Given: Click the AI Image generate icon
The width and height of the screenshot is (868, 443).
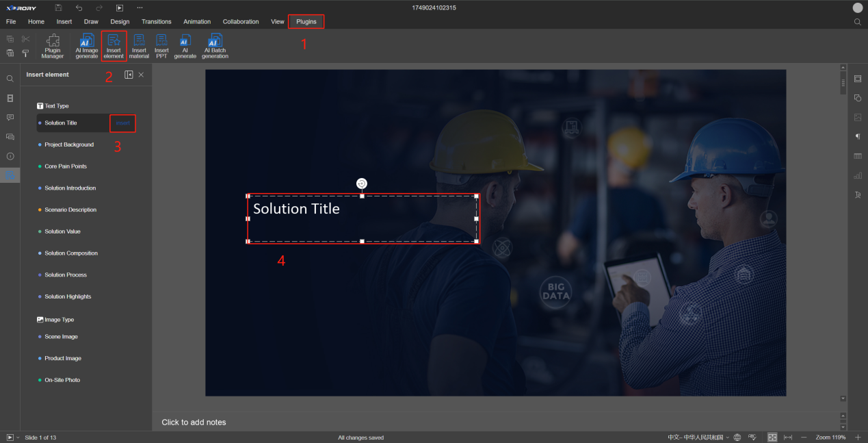Looking at the screenshot, I should coord(87,46).
